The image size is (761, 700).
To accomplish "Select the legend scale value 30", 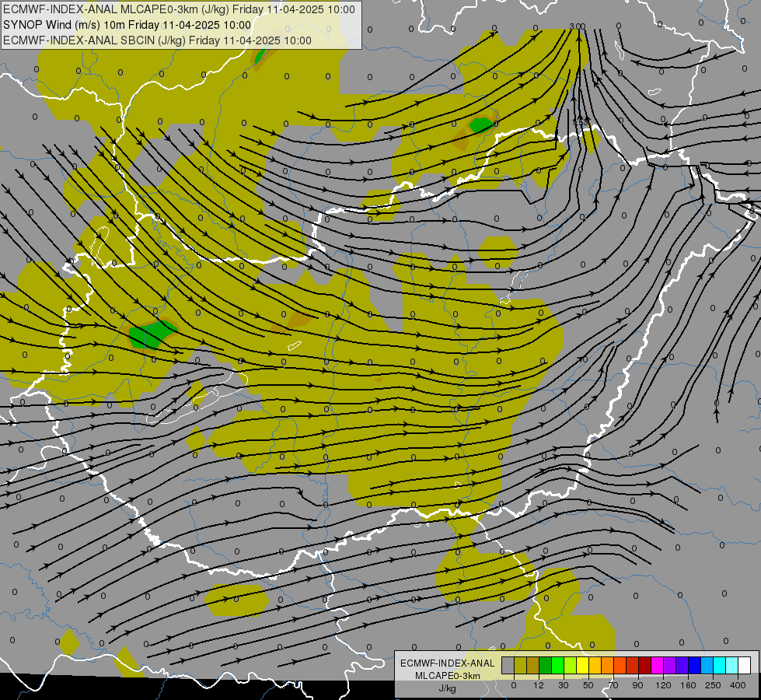I will pos(563,685).
